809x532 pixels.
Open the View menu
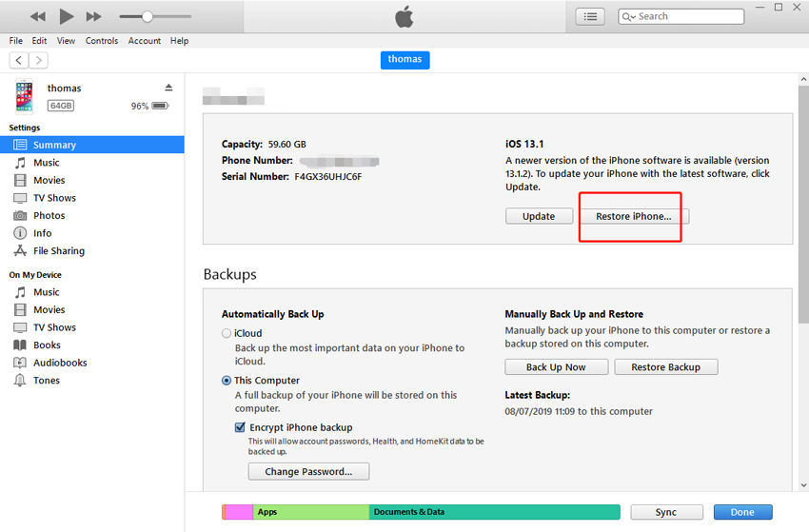(66, 41)
